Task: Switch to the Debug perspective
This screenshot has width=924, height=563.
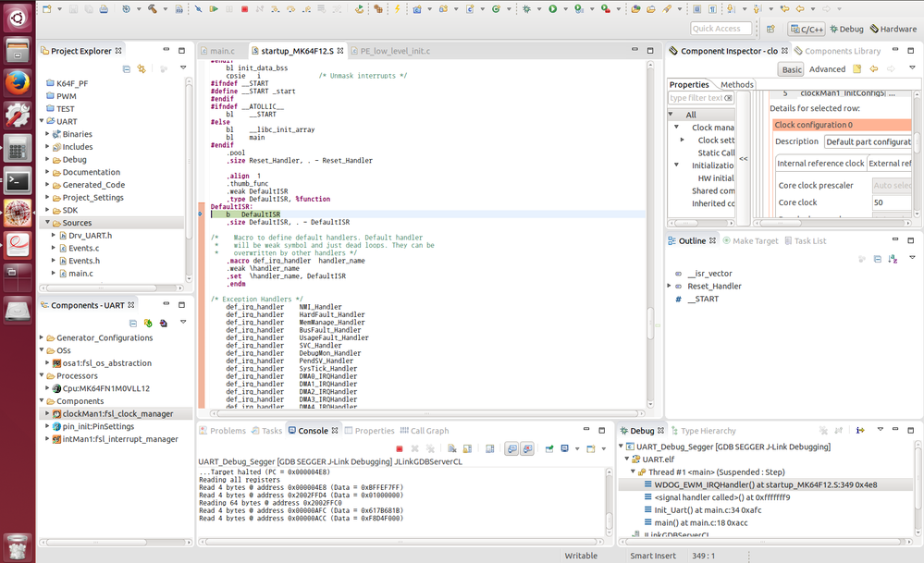Action: click(845, 29)
